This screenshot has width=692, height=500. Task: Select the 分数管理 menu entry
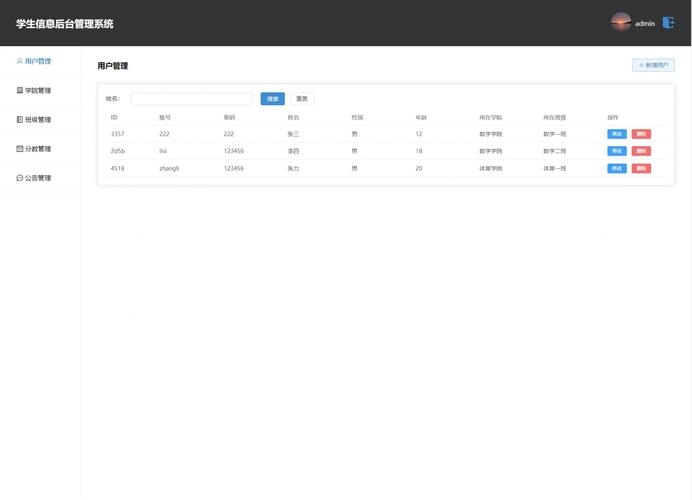tap(38, 149)
